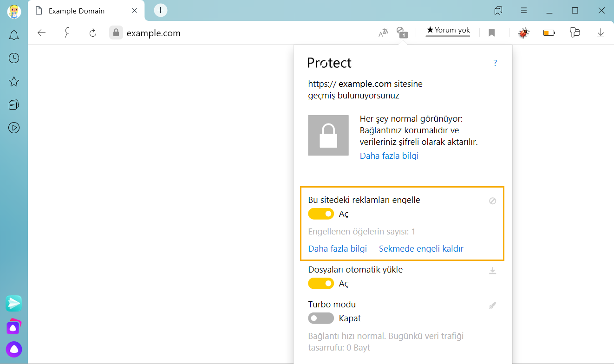Select the Example Domain tab
Image resolution: width=614 pixels, height=364 pixels.
pos(86,11)
